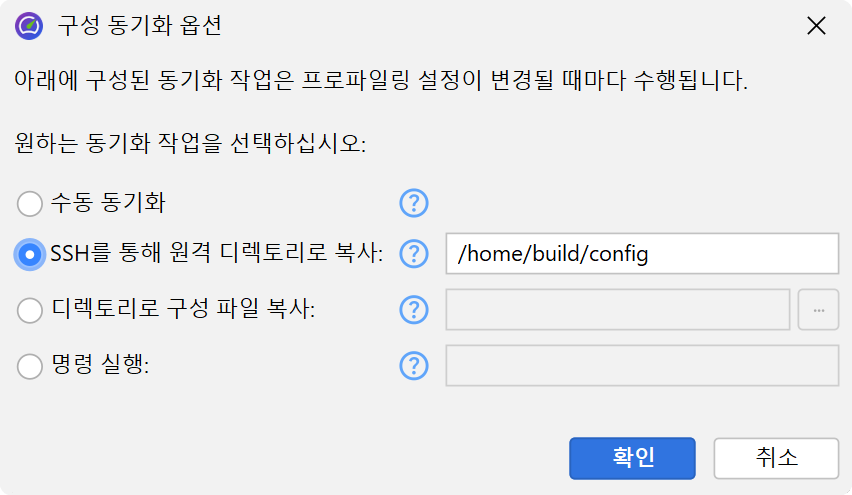
Task: Click the 명령 실행: label text
Action: [100, 366]
